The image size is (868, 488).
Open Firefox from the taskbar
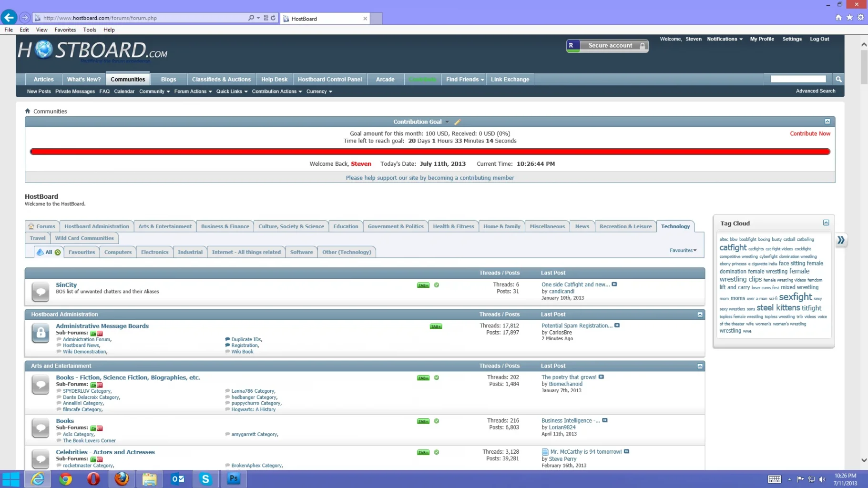(122, 479)
